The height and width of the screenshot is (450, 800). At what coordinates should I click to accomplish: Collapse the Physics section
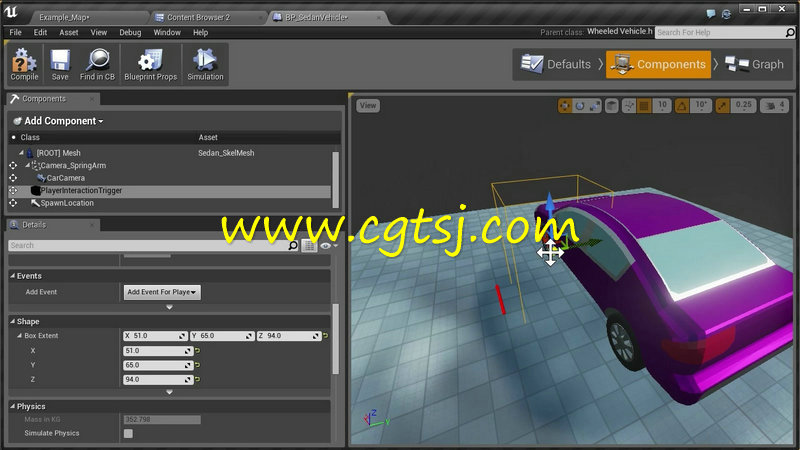[13, 407]
